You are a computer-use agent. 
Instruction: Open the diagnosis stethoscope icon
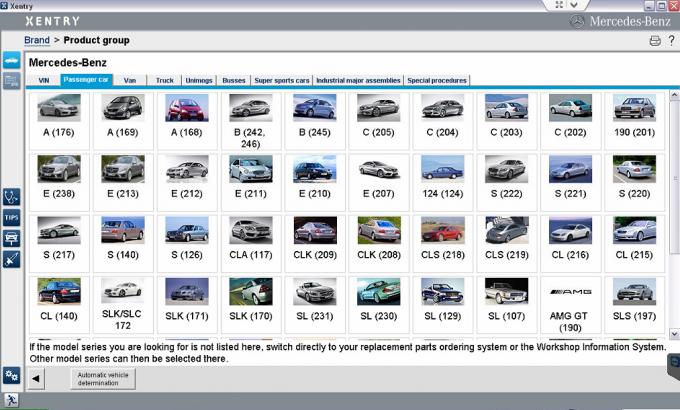tap(12, 197)
